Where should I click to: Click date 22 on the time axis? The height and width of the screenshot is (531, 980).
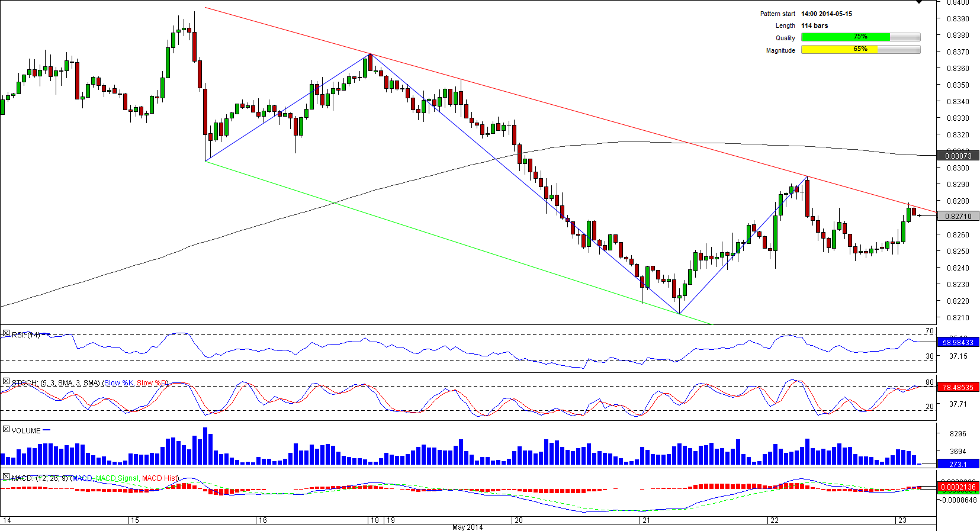(775, 520)
